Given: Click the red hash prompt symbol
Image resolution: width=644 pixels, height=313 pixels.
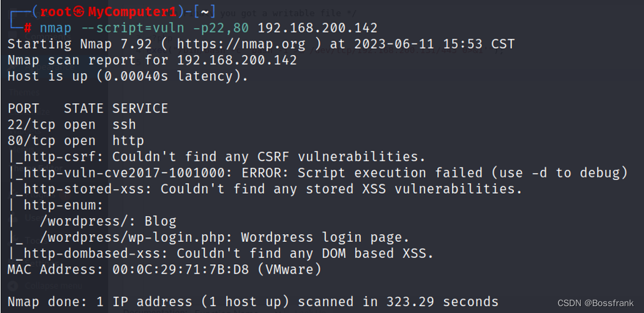Looking at the screenshot, I should pos(28,28).
